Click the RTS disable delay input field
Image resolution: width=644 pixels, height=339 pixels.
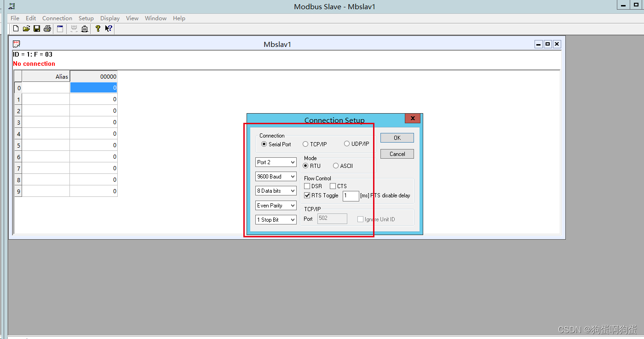pos(351,196)
